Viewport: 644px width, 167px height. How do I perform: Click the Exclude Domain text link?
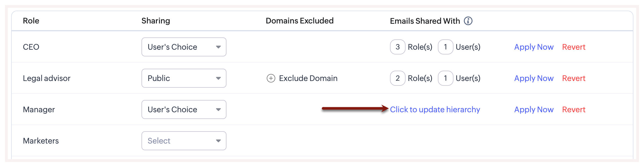pos(308,78)
